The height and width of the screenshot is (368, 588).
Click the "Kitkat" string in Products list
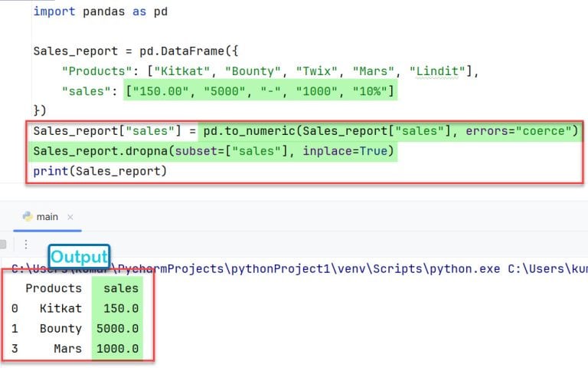pyautogui.click(x=181, y=71)
